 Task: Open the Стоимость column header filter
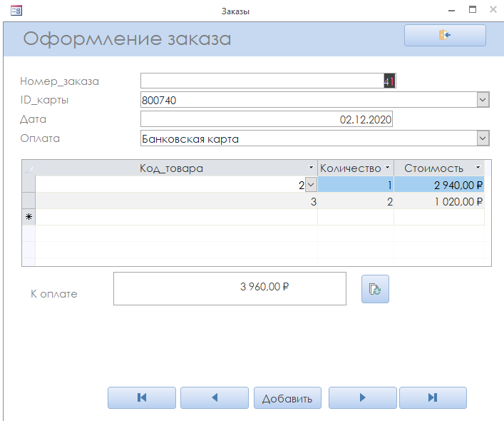(x=478, y=168)
